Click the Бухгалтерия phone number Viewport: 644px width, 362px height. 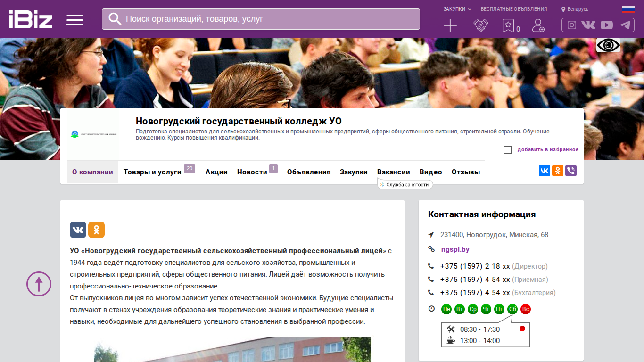point(475,293)
